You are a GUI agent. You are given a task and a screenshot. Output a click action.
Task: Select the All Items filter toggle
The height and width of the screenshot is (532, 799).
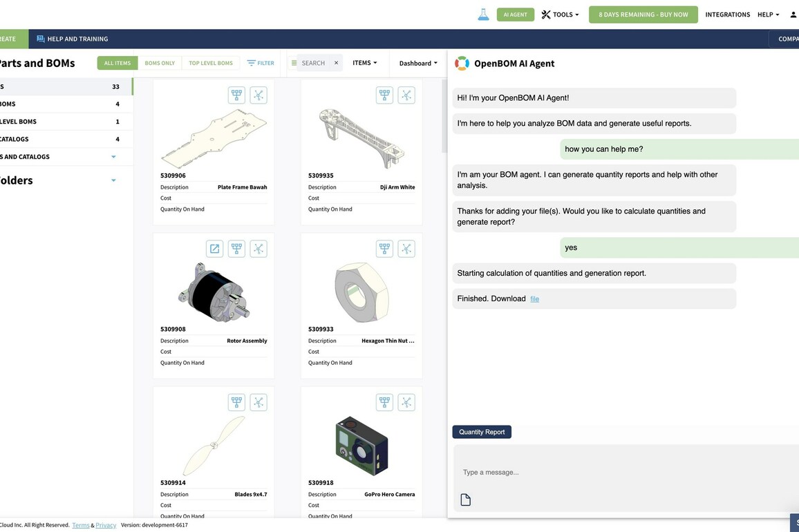(x=117, y=63)
